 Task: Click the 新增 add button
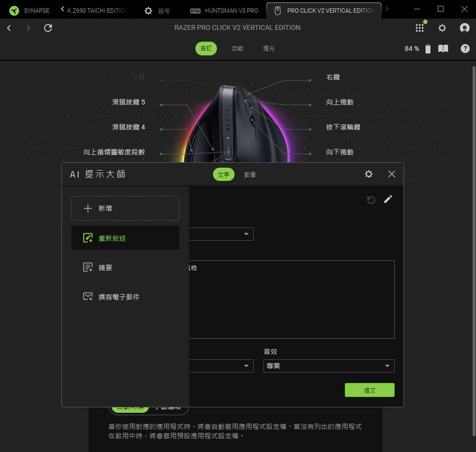point(125,208)
